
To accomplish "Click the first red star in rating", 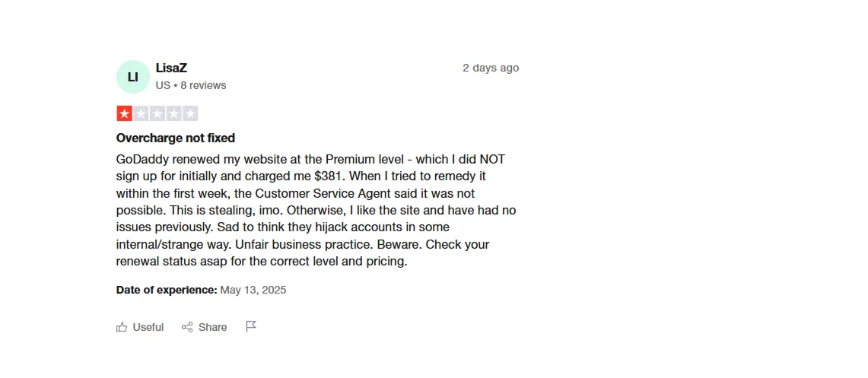I will pos(124,113).
